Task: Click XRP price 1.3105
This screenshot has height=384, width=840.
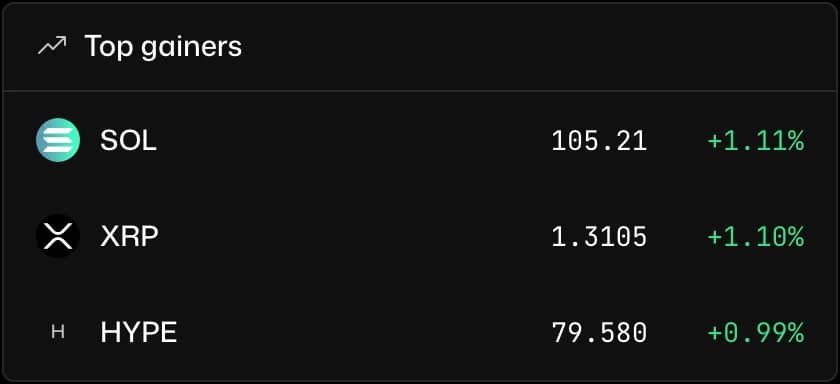Action: click(599, 237)
